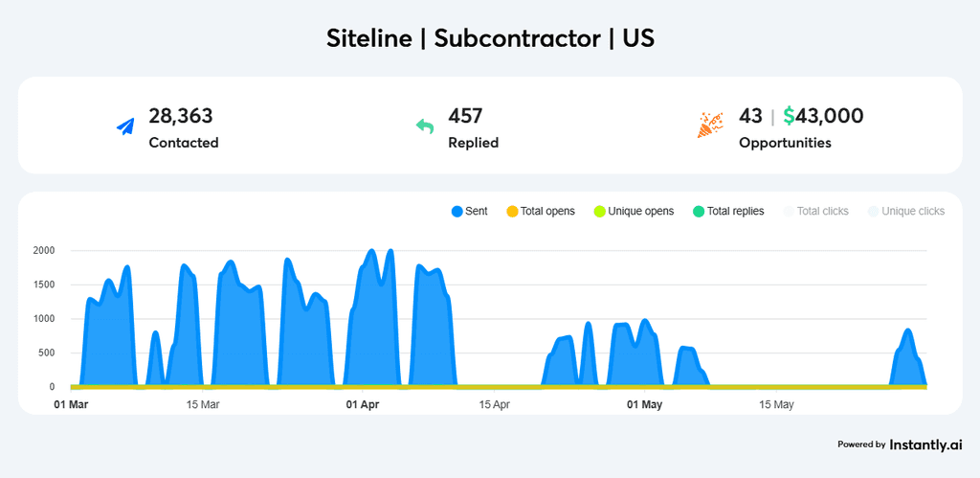Toggle the Total replies legend item
The width and height of the screenshot is (980, 478).
[x=728, y=212]
